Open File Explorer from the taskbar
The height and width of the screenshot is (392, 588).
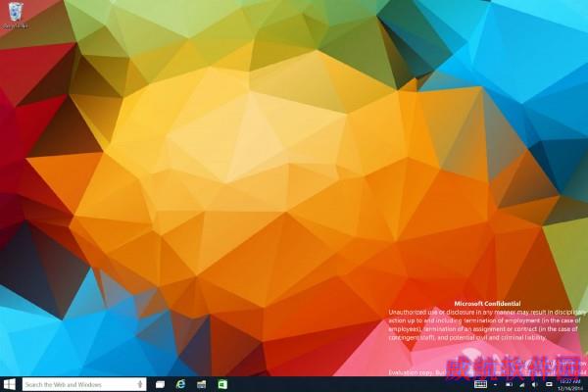pos(201,384)
